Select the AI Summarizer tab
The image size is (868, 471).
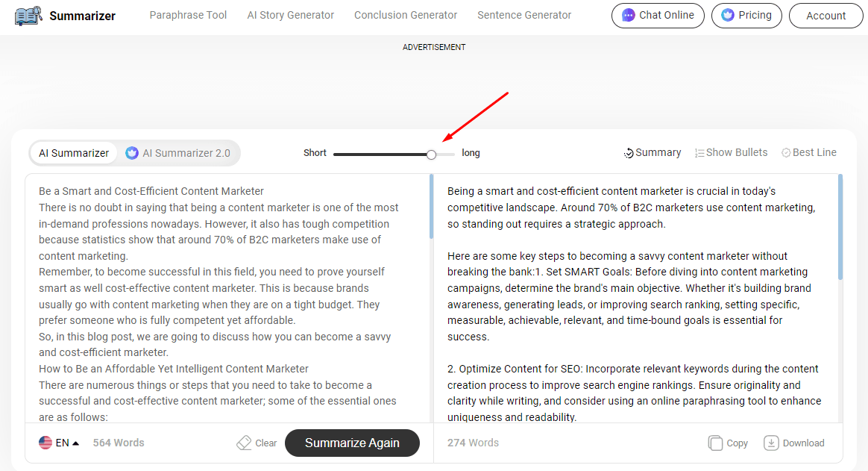pos(74,152)
